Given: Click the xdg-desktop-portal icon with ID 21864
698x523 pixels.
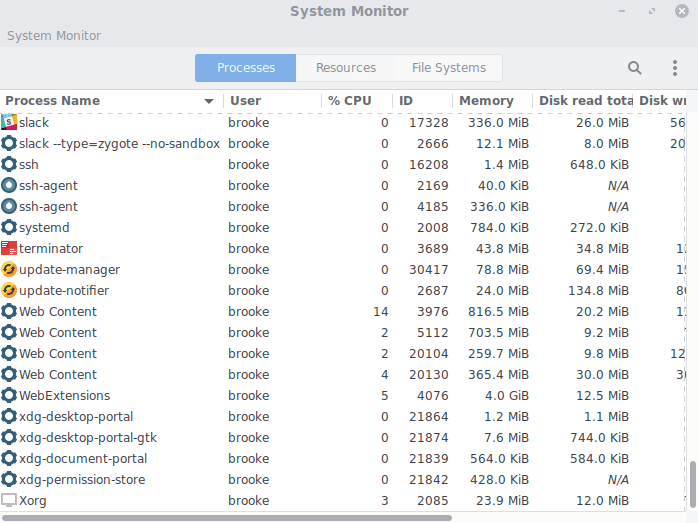Looking at the screenshot, I should 9,416.
